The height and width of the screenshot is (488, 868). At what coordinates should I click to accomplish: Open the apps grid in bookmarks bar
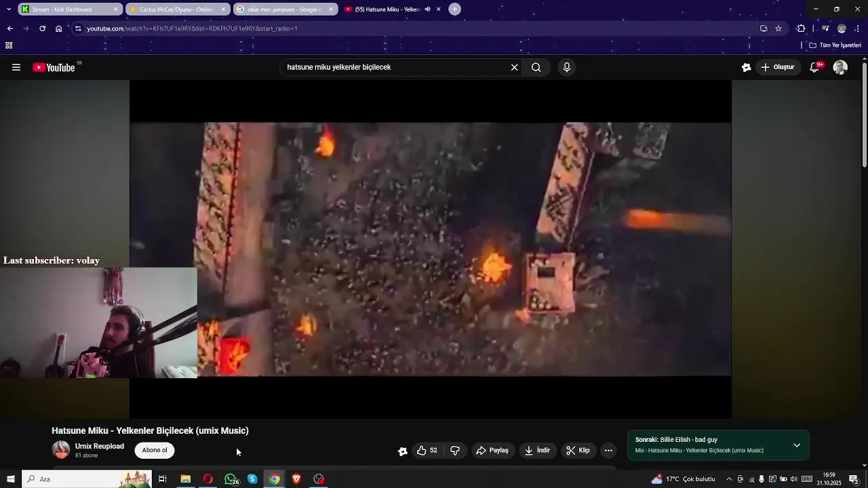pyautogui.click(x=9, y=45)
